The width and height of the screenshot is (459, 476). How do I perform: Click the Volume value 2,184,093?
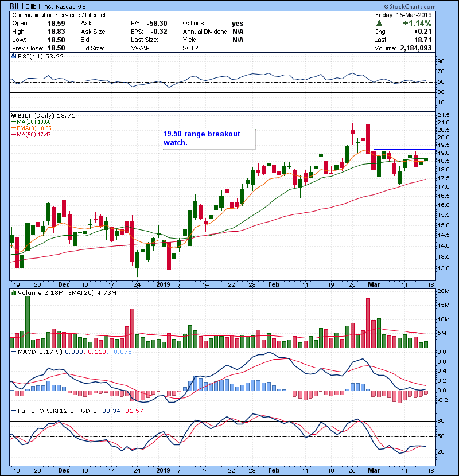(x=416, y=48)
